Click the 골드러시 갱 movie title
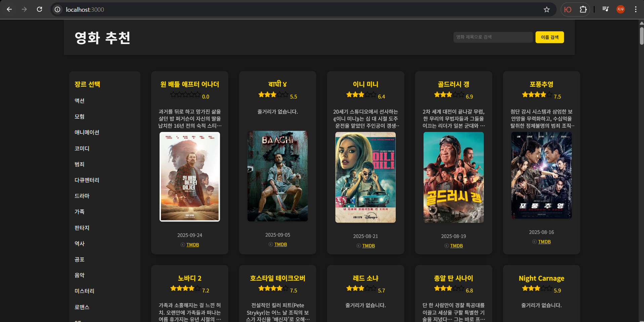This screenshot has height=322, width=644. [454, 84]
